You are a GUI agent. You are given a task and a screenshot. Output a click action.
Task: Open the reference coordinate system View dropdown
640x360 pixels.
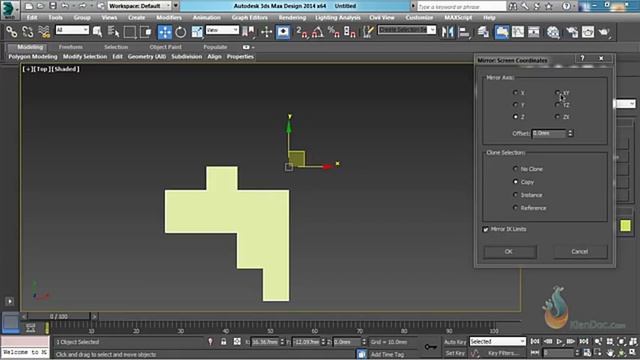coord(222,30)
